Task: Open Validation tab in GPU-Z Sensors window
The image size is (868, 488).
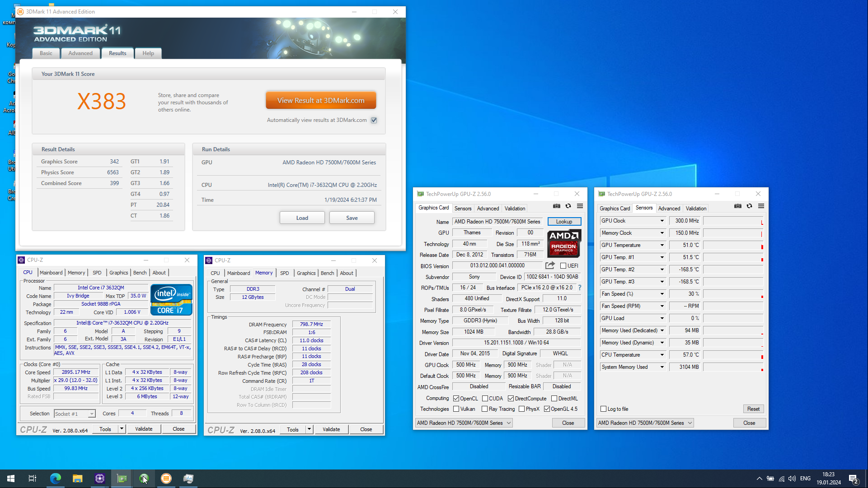Action: click(x=696, y=209)
